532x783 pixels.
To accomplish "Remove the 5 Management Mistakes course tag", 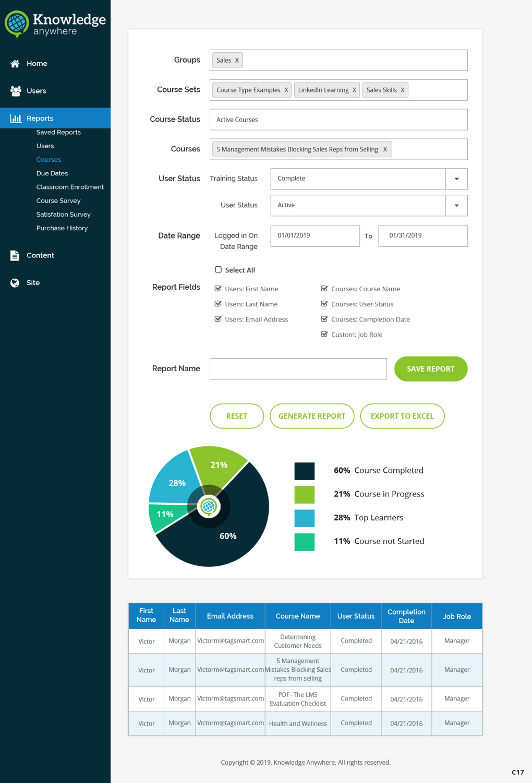I will tap(385, 149).
